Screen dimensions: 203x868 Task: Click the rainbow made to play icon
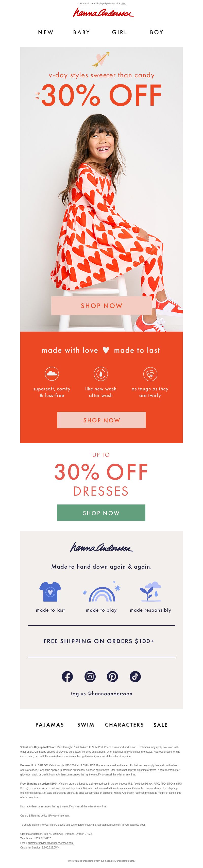click(x=102, y=592)
